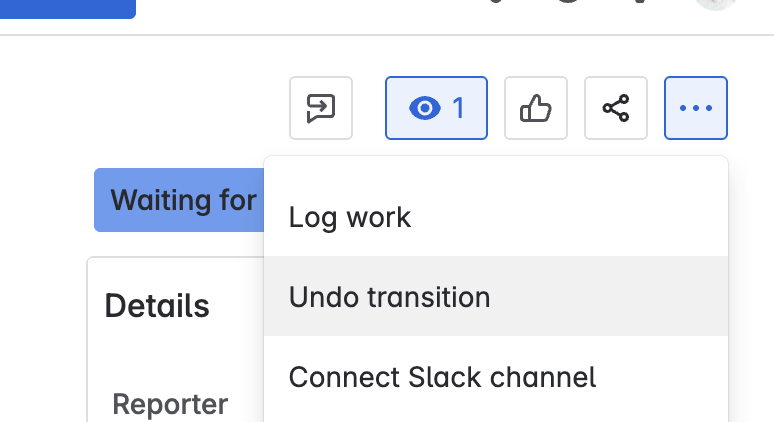Click the blank area right of the feedback icon
The height and width of the screenshot is (422, 774).
click(369, 108)
